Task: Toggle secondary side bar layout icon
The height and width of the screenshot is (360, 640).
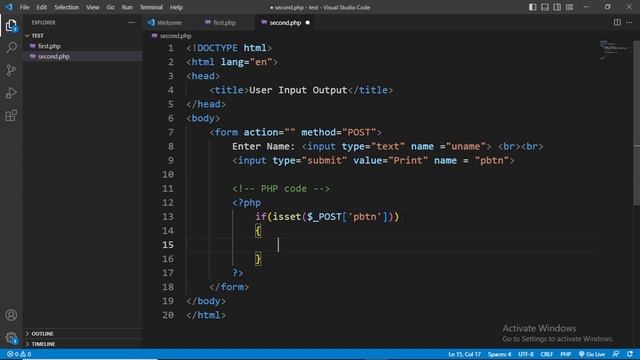Action: pos(557,7)
